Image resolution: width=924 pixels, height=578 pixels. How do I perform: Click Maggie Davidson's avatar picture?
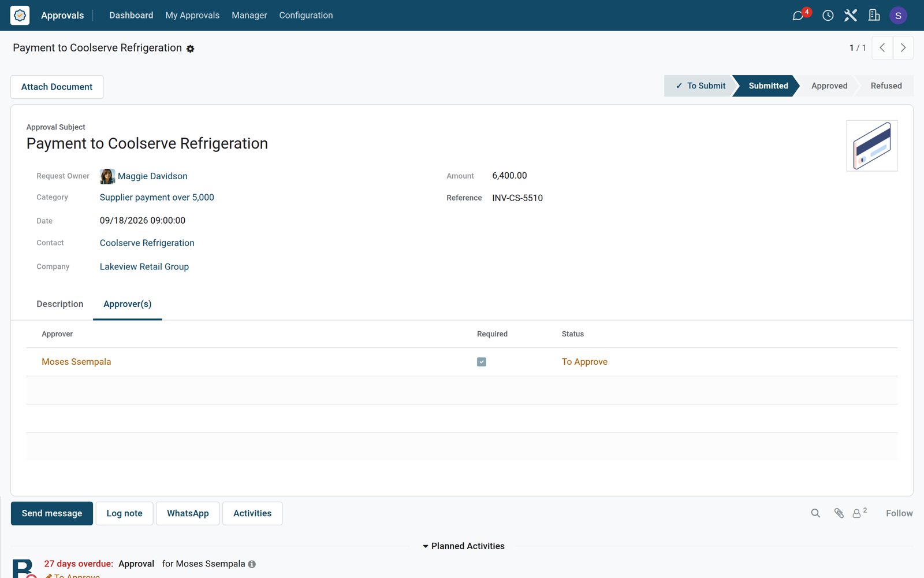107,176
